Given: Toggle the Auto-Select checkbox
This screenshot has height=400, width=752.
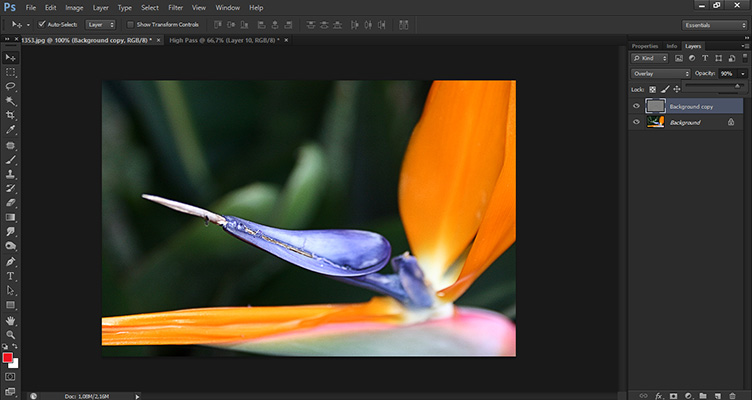Looking at the screenshot, I should (41, 23).
